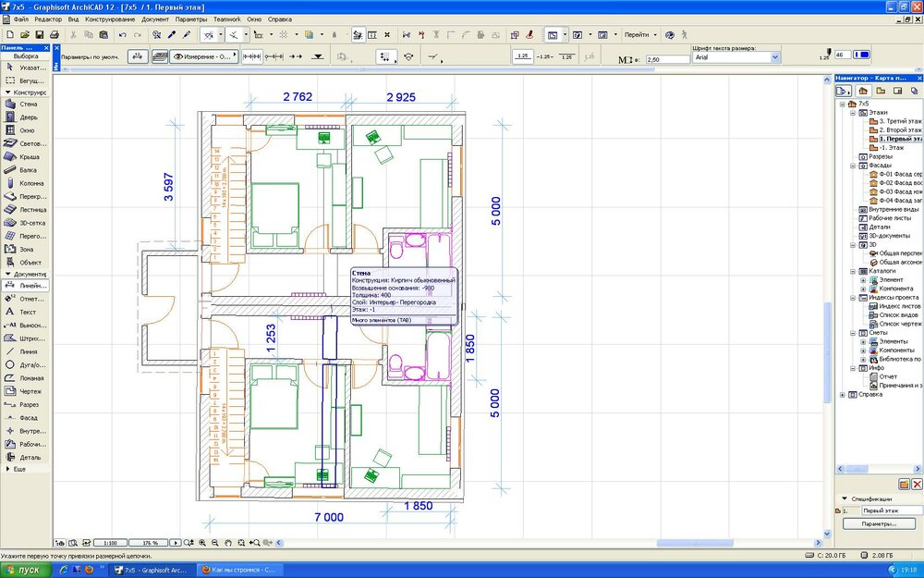Viewport: 924px width, 578px height.
Task: Collapse the Этажи tree node
Action: click(x=852, y=112)
